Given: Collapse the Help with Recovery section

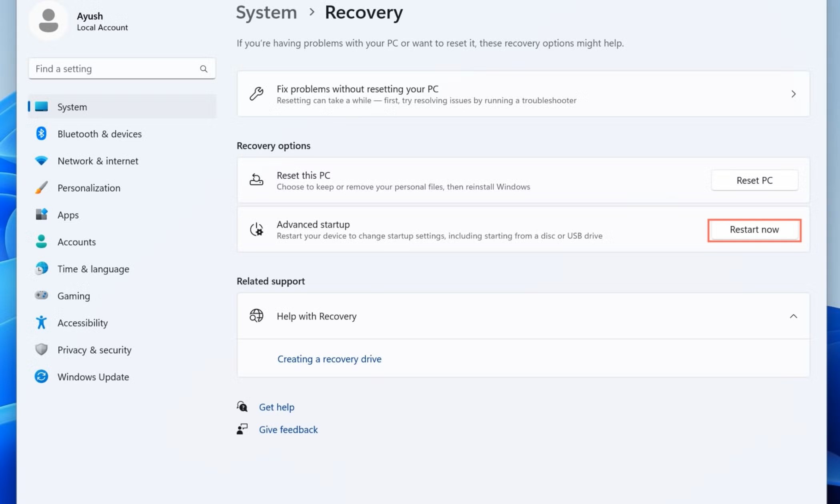Looking at the screenshot, I should click(793, 316).
